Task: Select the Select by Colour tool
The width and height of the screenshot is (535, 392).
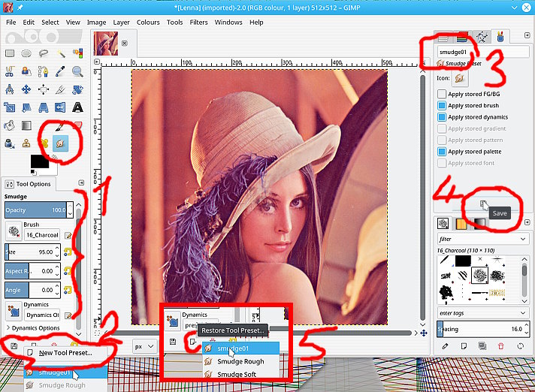Action: click(78, 53)
